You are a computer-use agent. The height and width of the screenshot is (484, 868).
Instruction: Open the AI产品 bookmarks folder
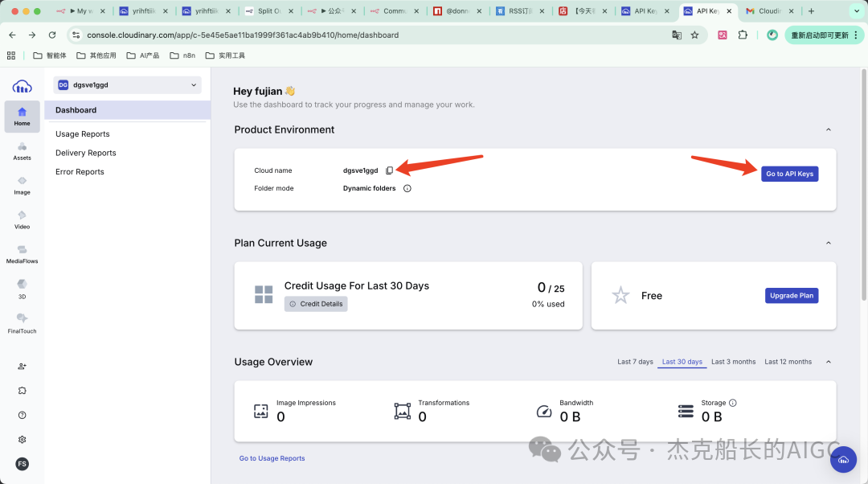(143, 55)
